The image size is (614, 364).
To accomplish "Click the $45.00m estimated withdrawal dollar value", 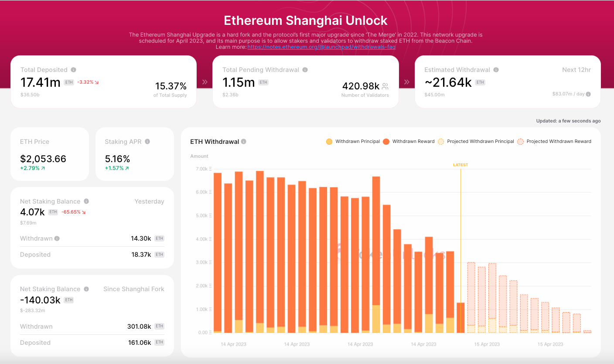I will 435,94.
